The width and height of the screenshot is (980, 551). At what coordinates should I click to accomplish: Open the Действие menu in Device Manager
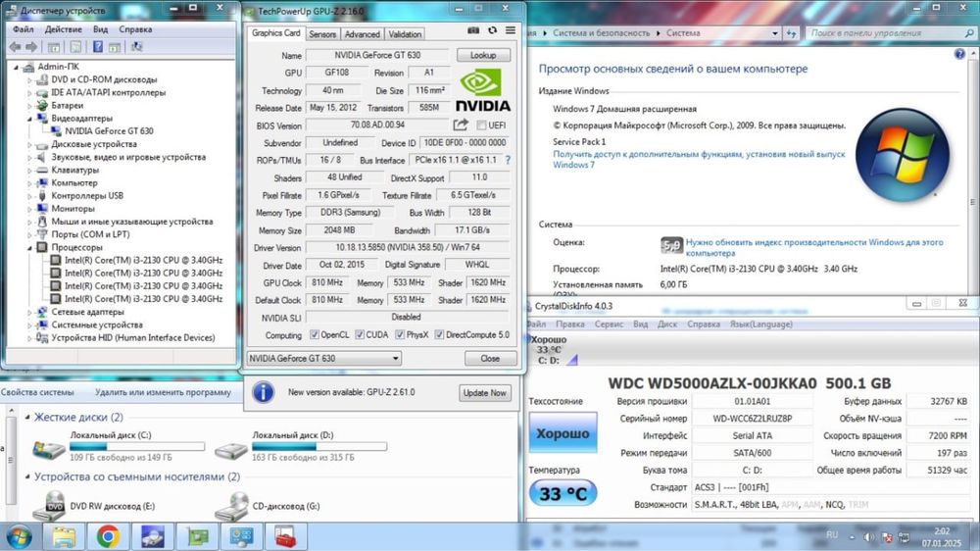pos(63,29)
